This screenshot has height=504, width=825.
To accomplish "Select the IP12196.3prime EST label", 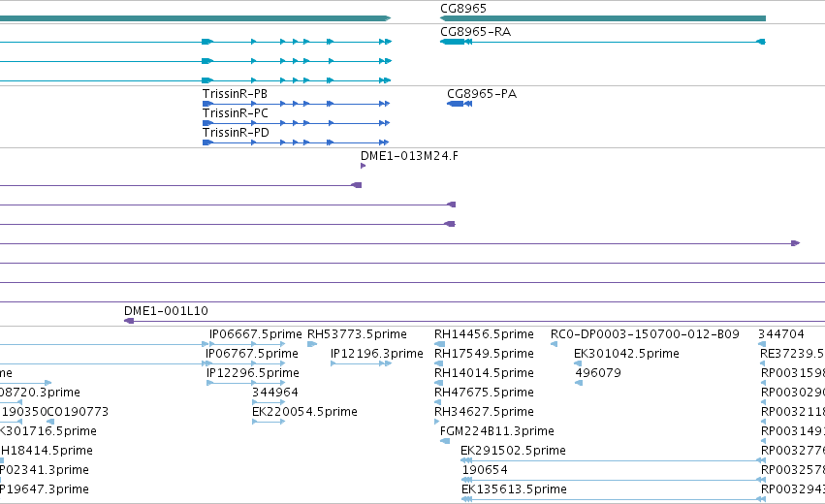I will pos(377,354).
